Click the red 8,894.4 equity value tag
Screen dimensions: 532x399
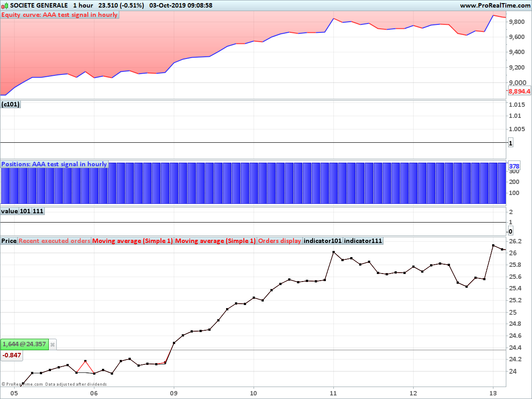(519, 91)
